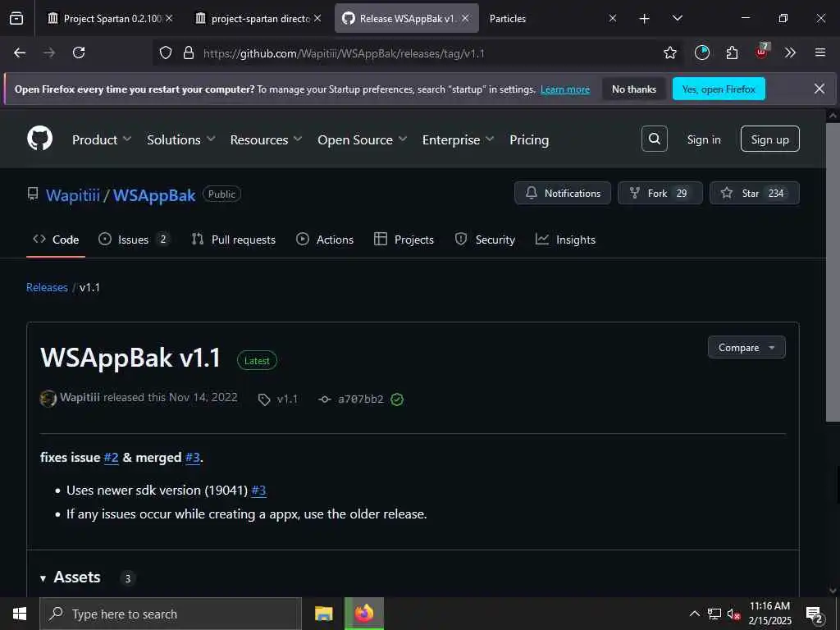The image size is (840, 630).
Task: Reload the page with the refresh icon
Action: 79,52
